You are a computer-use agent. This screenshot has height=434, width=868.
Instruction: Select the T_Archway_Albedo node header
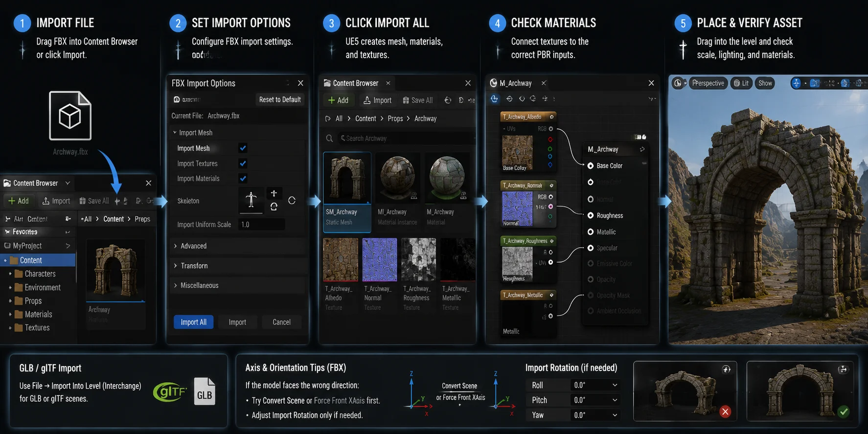pyautogui.click(x=528, y=116)
